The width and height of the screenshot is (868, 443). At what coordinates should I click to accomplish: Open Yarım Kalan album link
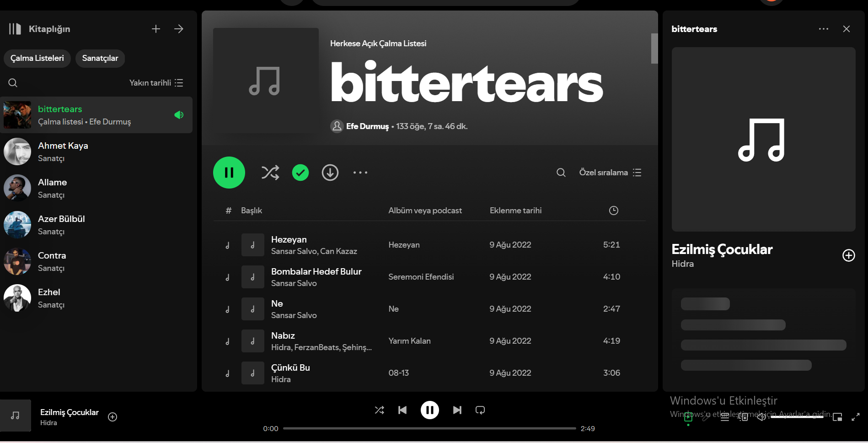click(410, 341)
